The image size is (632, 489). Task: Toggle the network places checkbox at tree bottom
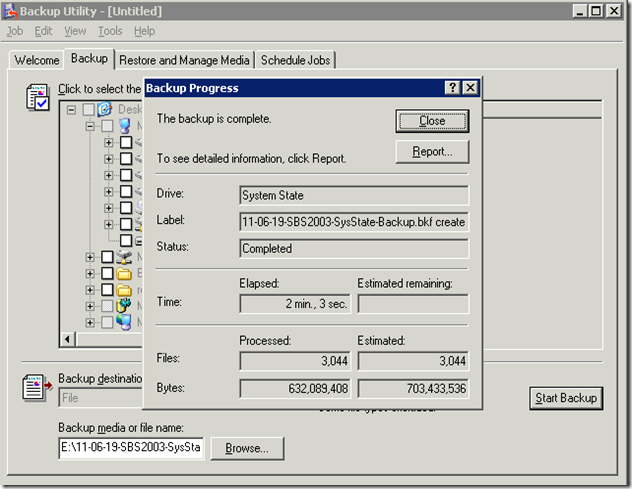[107, 322]
